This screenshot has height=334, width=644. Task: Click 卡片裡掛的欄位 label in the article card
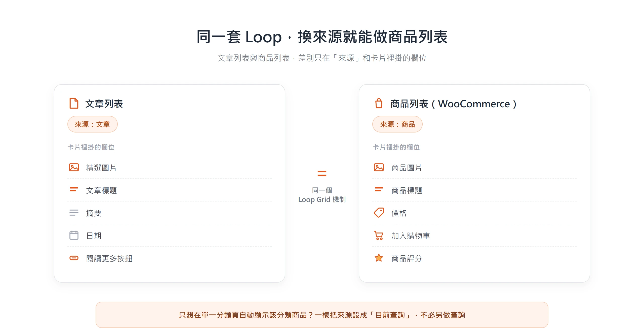(91, 147)
